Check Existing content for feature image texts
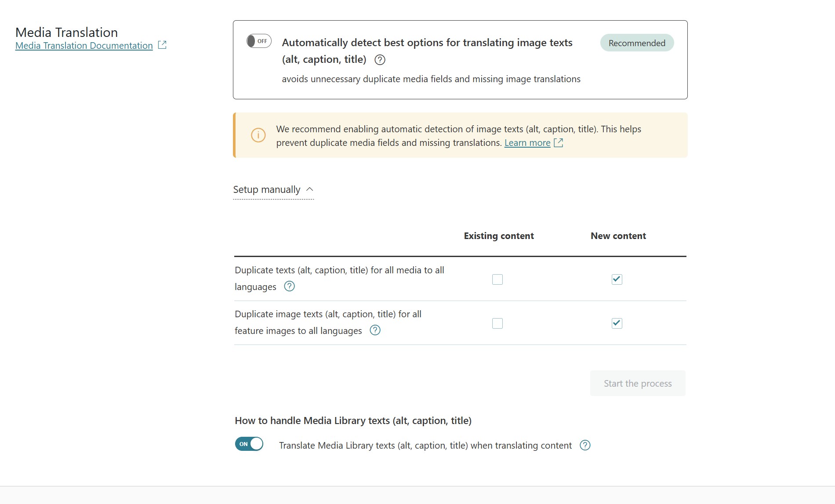Screen dimensions: 835x504 [497, 323]
